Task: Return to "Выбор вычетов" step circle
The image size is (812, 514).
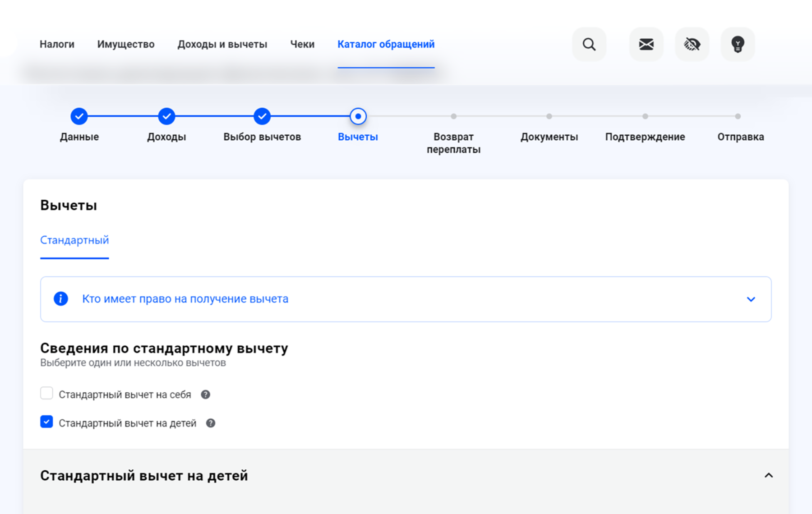Action: click(x=262, y=116)
